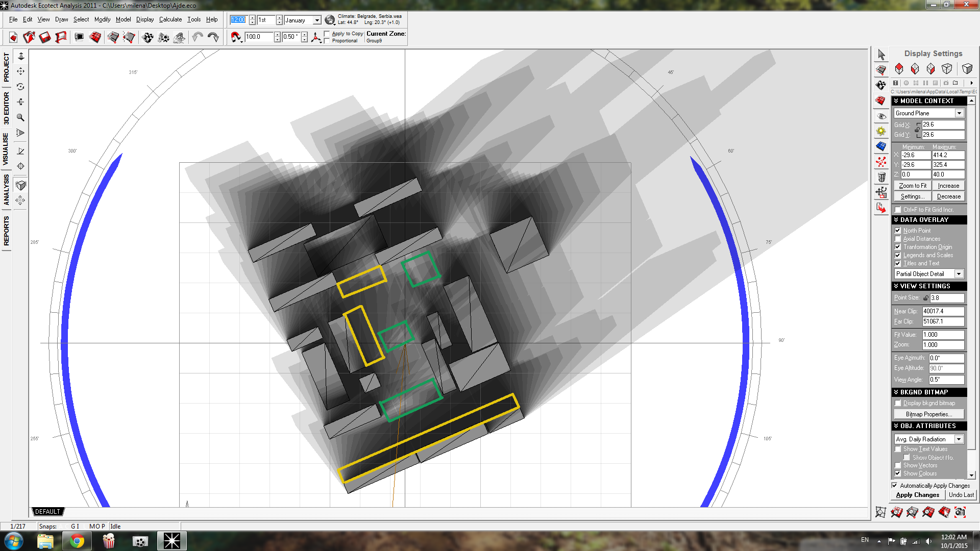Click the Open File toolbar icon
Image resolution: width=980 pixels, height=551 pixels.
[x=29, y=37]
